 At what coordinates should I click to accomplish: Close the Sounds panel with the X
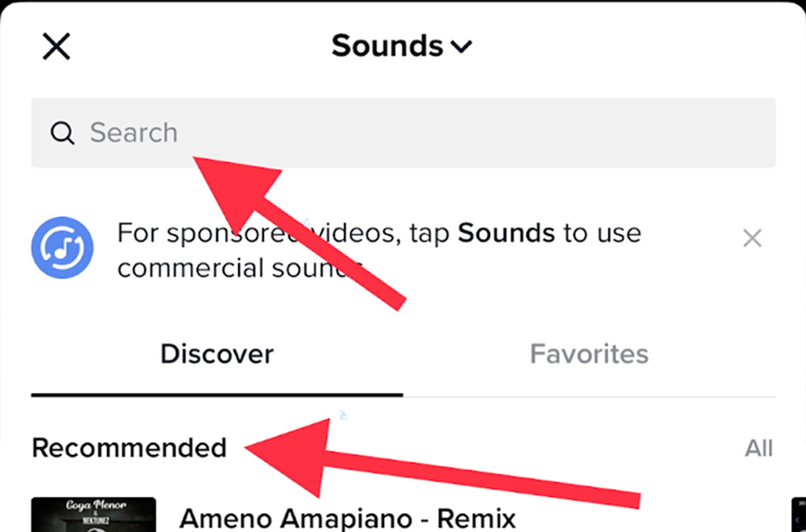(x=56, y=46)
